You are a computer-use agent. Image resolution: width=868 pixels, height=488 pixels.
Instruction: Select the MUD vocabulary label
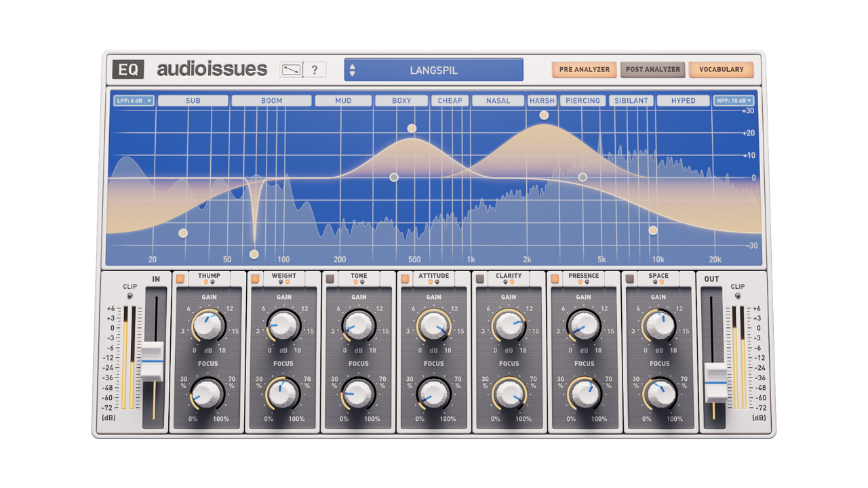344,101
